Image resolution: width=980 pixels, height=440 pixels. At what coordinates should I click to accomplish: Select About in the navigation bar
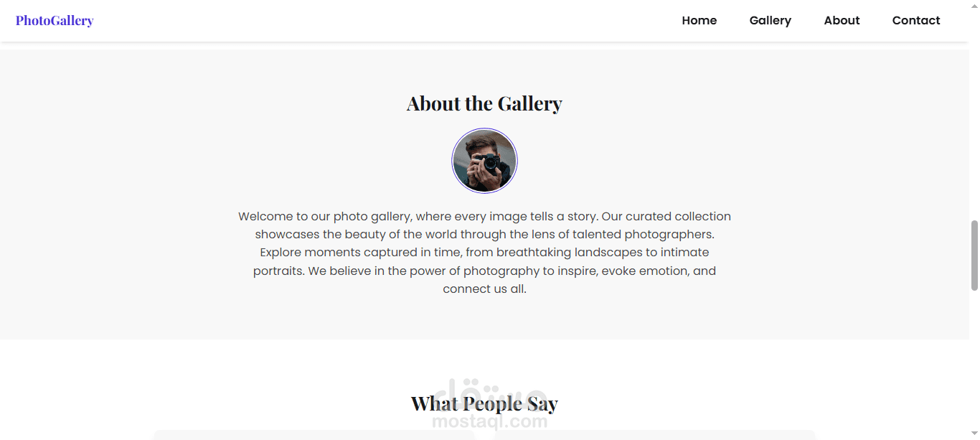842,21
